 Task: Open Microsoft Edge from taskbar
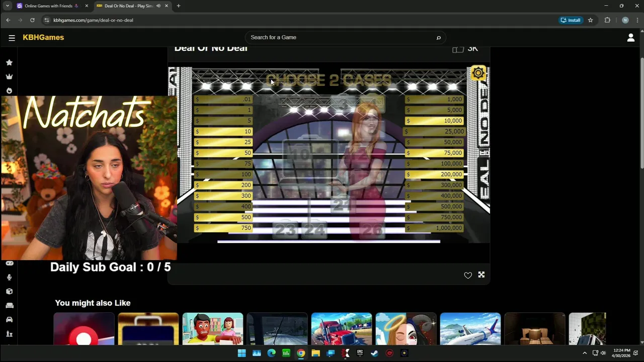[272, 353]
